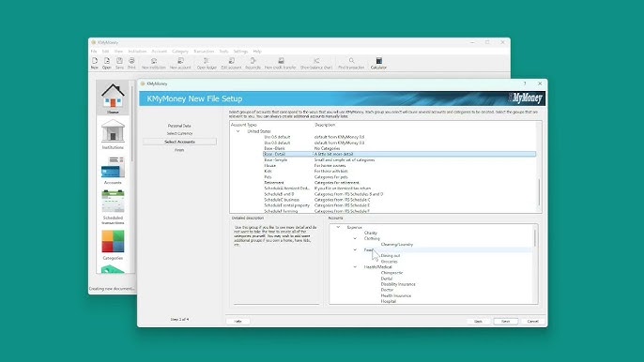This screenshot has height=362, width=644.
Task: Select the Finish wizard step
Action: tap(179, 150)
